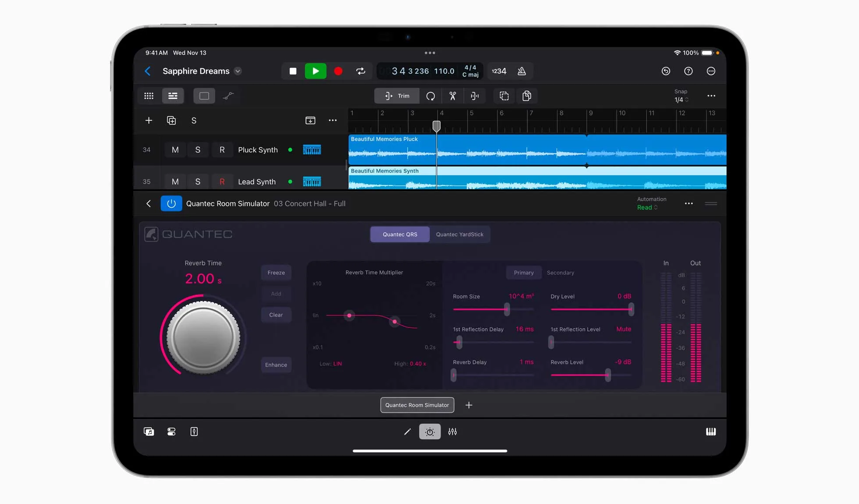Open the plug-in overflow menu ellipsis

click(x=689, y=203)
